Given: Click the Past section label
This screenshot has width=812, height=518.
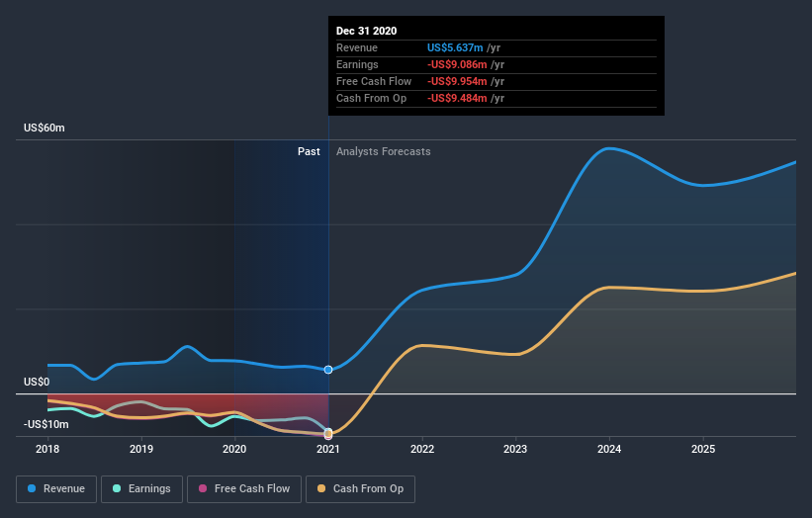Looking at the screenshot, I should (309, 151).
